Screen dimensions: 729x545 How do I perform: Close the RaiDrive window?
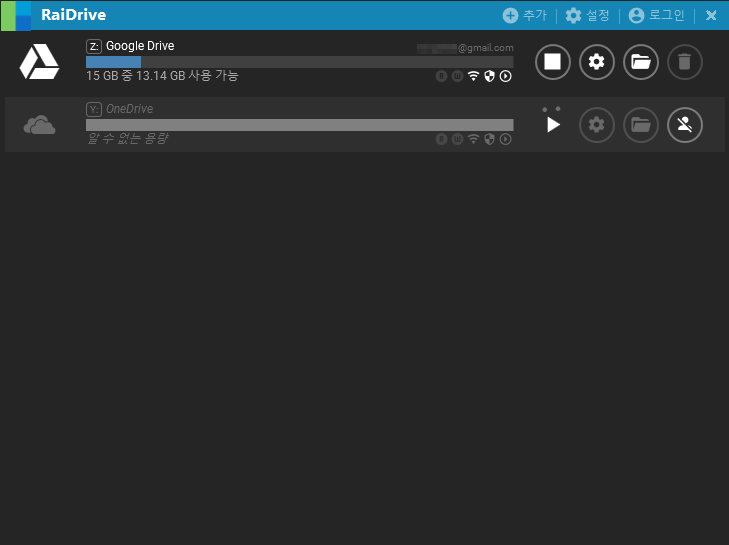711,15
